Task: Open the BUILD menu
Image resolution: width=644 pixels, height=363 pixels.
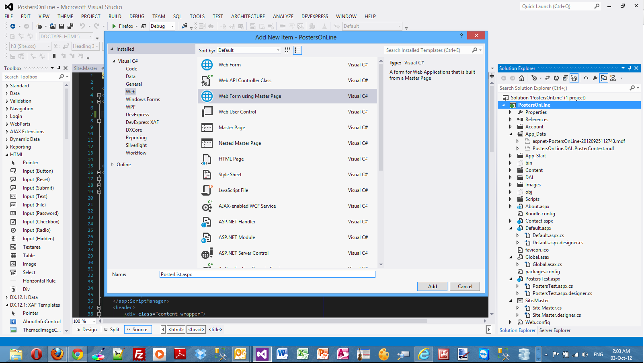Action: 115,16
